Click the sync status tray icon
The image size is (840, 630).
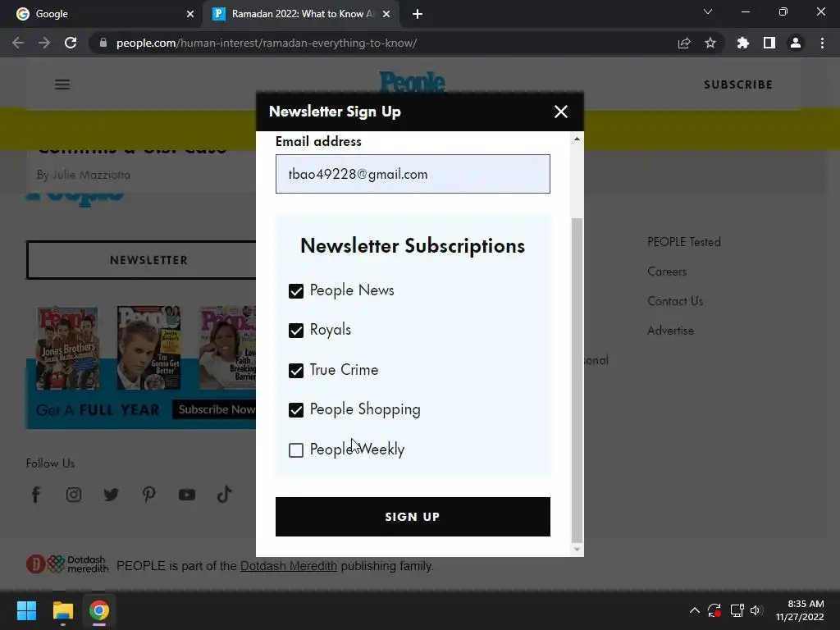pyautogui.click(x=714, y=610)
